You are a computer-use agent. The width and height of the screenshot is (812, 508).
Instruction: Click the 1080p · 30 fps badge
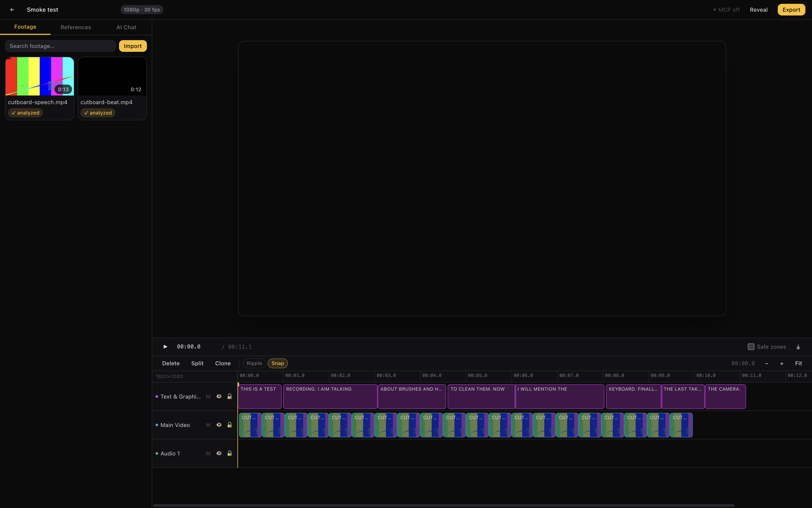click(142, 10)
